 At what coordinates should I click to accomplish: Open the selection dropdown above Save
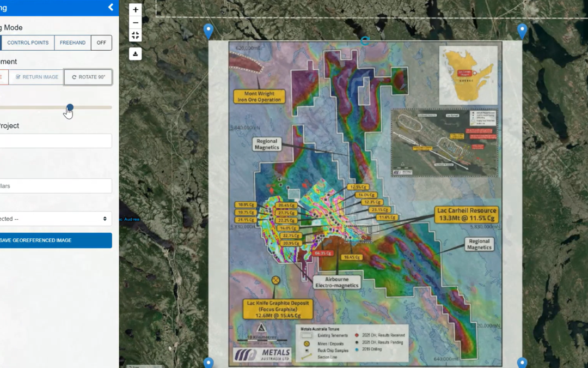click(54, 219)
